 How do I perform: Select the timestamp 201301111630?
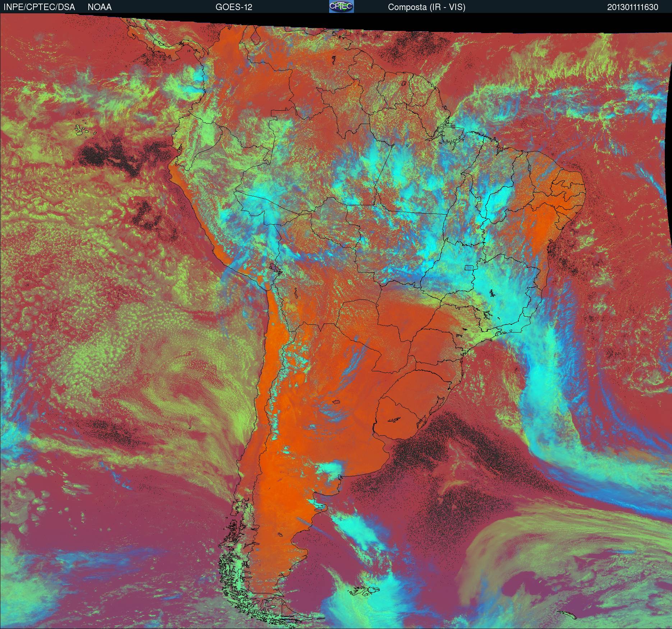click(x=633, y=7)
